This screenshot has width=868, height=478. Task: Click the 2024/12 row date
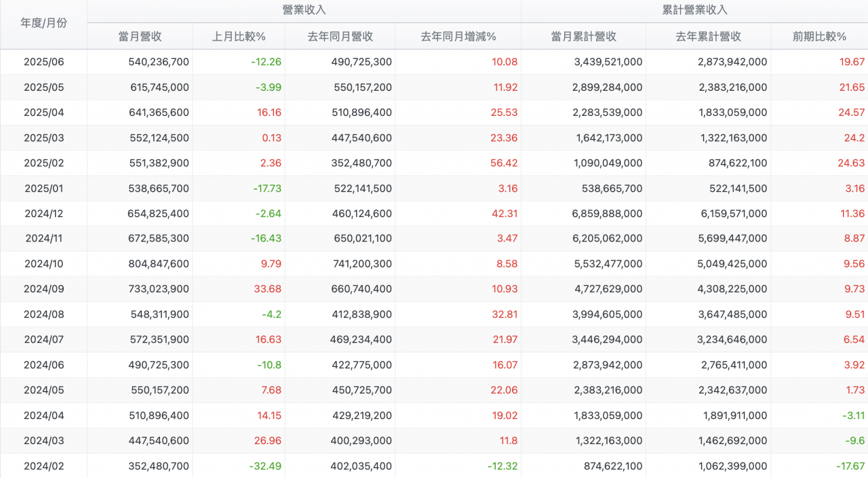[x=43, y=214]
